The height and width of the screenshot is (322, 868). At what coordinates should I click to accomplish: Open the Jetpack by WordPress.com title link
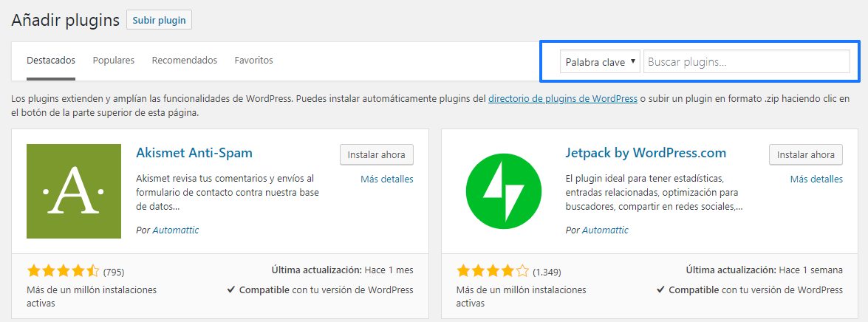click(646, 153)
